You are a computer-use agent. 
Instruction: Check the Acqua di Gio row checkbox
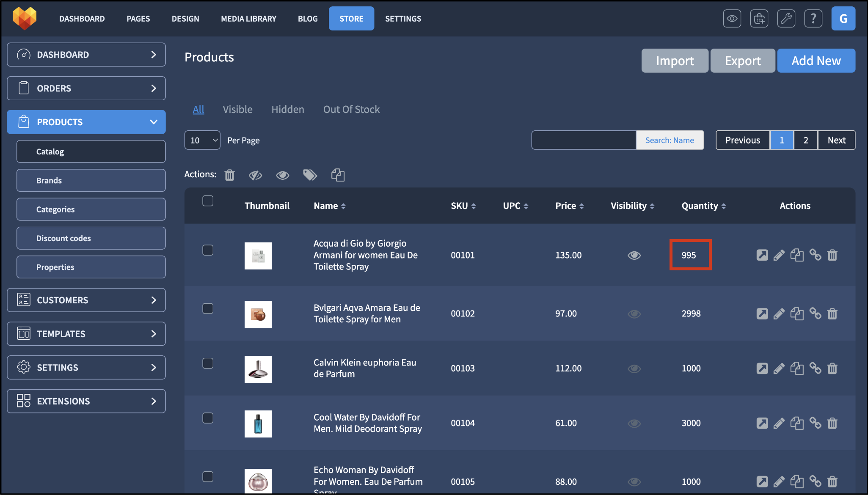[207, 250]
